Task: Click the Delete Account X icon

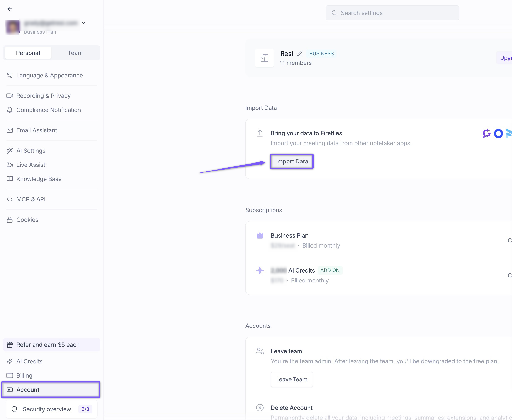Action: (260, 408)
